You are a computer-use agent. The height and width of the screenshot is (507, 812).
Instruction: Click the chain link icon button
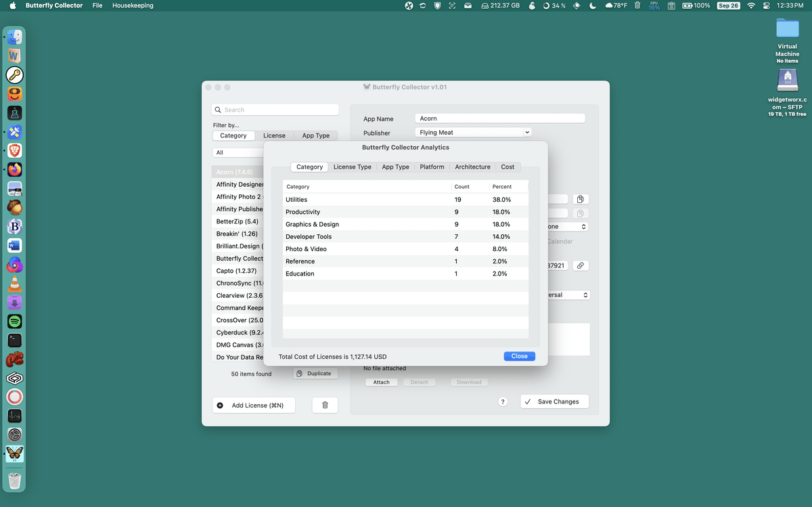tap(581, 266)
